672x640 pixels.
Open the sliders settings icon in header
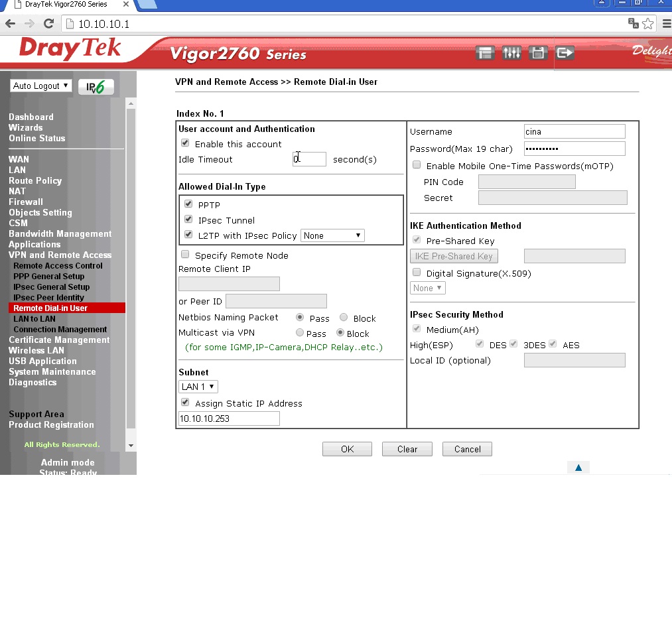coord(511,53)
